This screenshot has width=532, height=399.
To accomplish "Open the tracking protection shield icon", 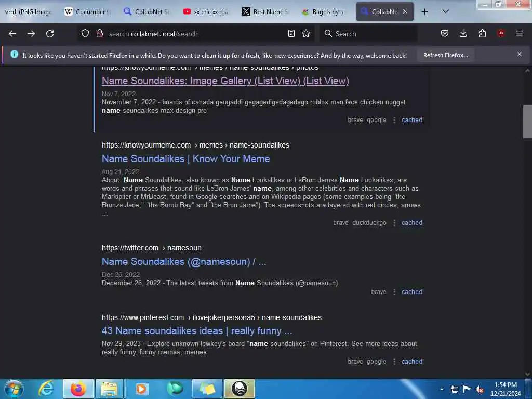I will click(85, 34).
